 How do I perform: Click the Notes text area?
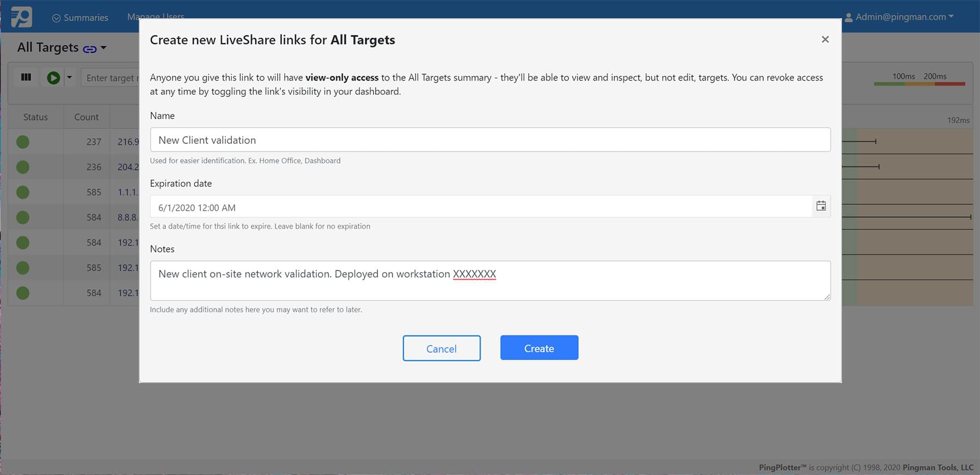point(490,281)
